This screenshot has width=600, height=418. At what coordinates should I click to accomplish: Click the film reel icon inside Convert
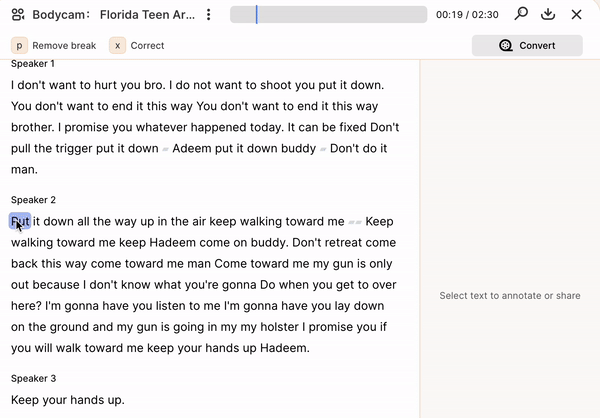(x=505, y=46)
